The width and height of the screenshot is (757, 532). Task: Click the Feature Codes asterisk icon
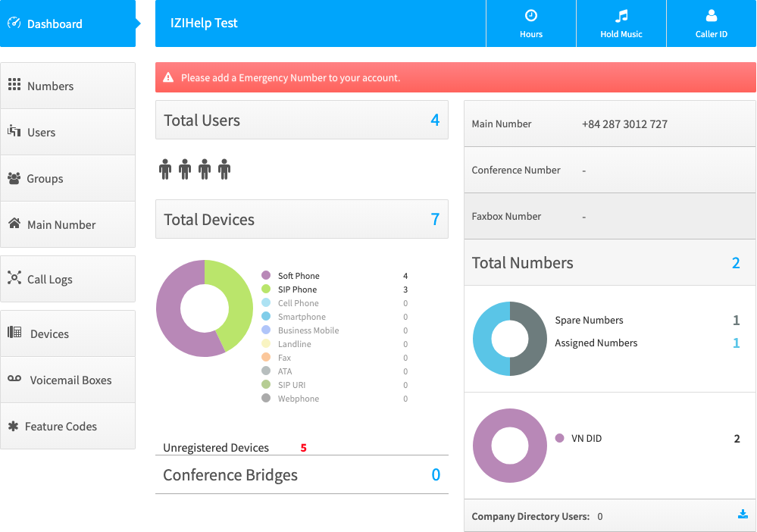click(14, 426)
